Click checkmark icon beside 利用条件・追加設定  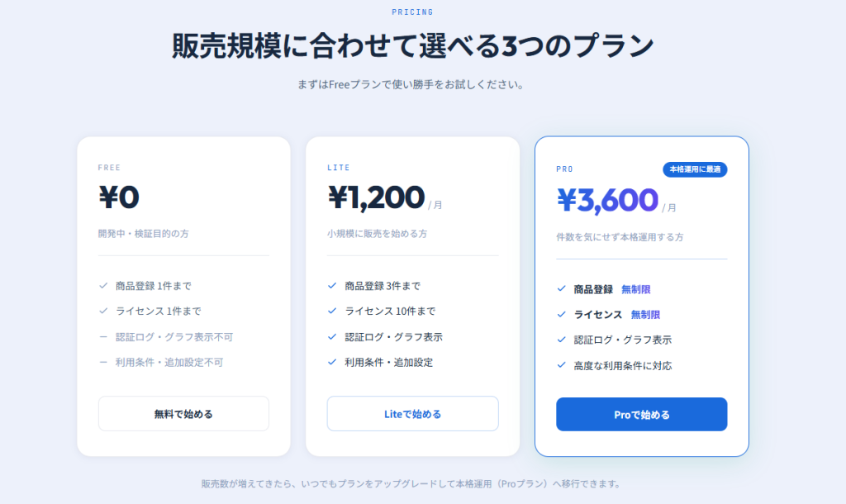pos(332,363)
